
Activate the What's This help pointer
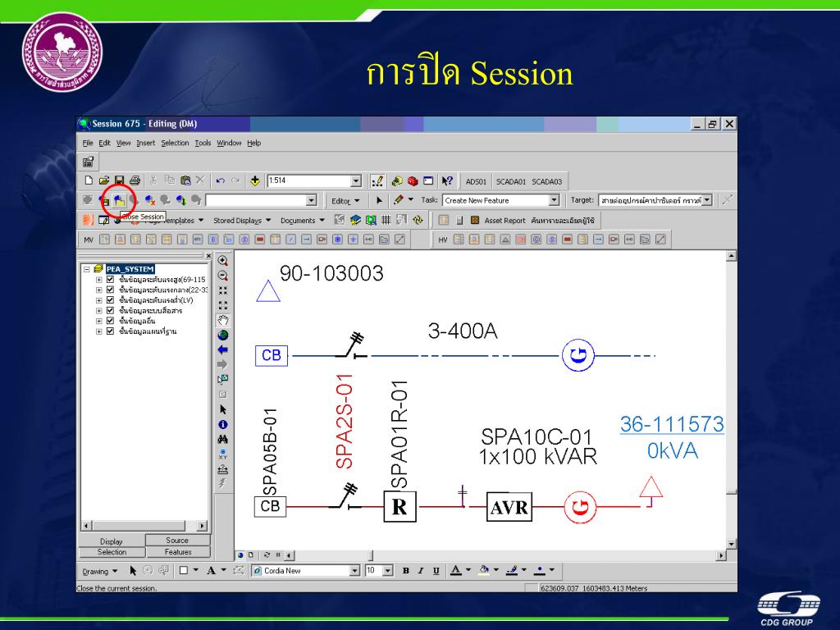coord(447,181)
